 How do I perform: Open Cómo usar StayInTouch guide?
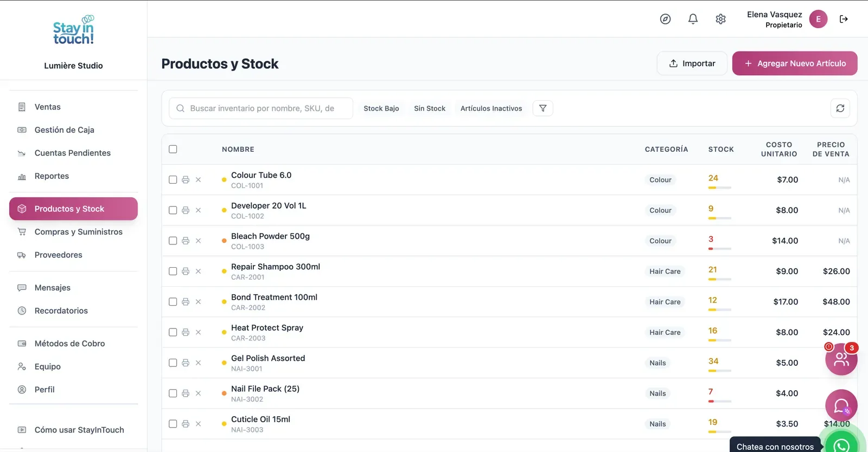click(x=73, y=430)
